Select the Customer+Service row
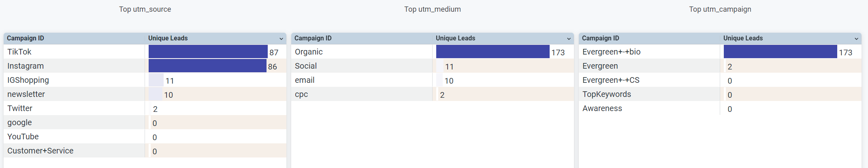The width and height of the screenshot is (868, 168). coord(145,151)
